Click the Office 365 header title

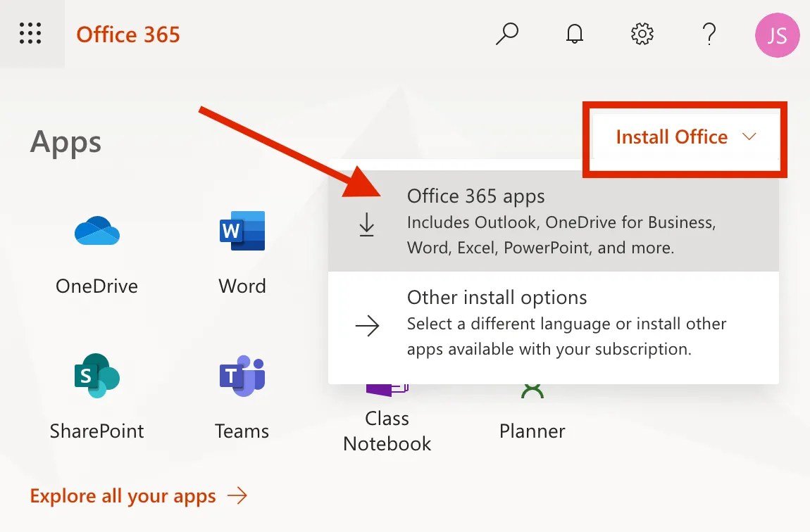click(x=128, y=34)
